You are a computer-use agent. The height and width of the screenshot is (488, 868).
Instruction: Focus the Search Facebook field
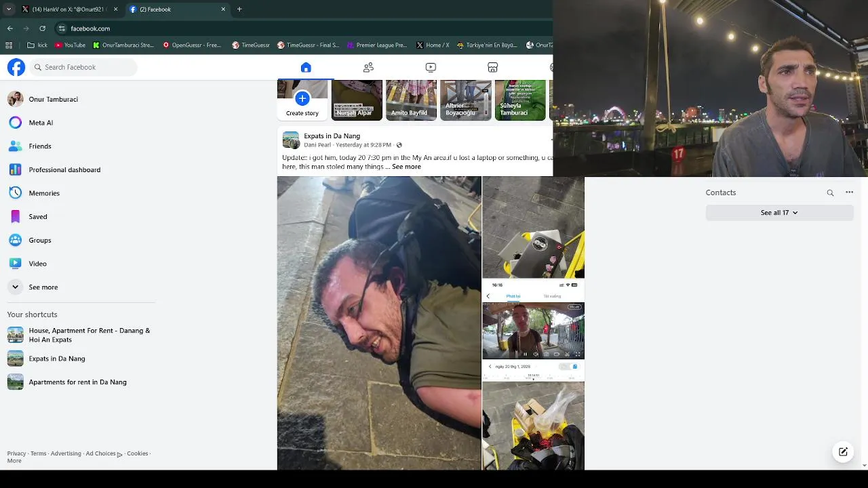point(83,67)
